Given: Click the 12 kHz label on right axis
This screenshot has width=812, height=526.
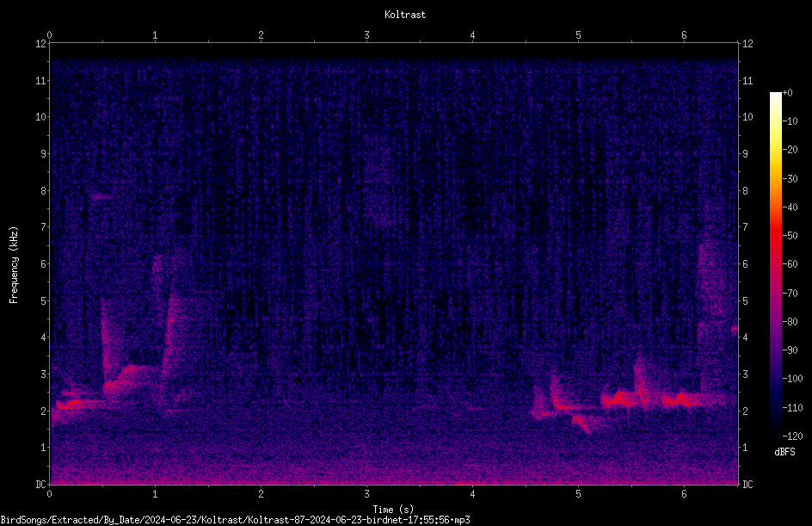Looking at the screenshot, I should click(x=747, y=44).
